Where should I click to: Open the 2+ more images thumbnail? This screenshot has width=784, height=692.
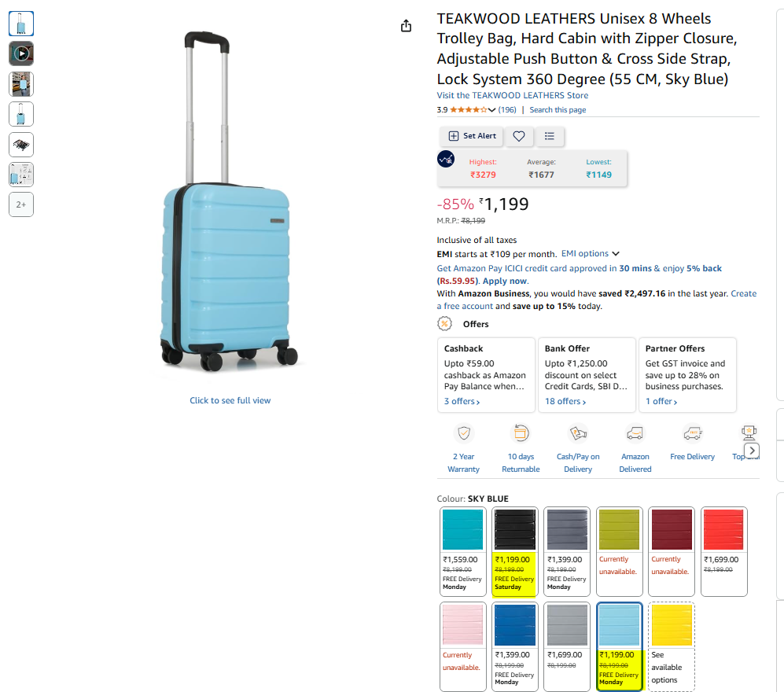[x=21, y=204]
